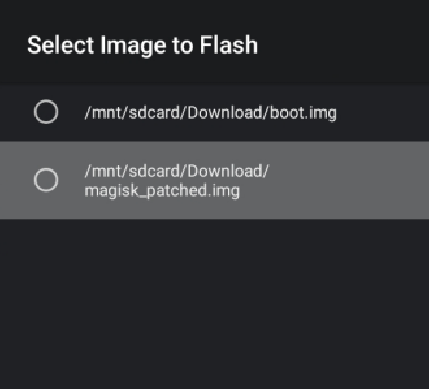Select the first image in the list
Screen dimensions: 429x389
214,113
